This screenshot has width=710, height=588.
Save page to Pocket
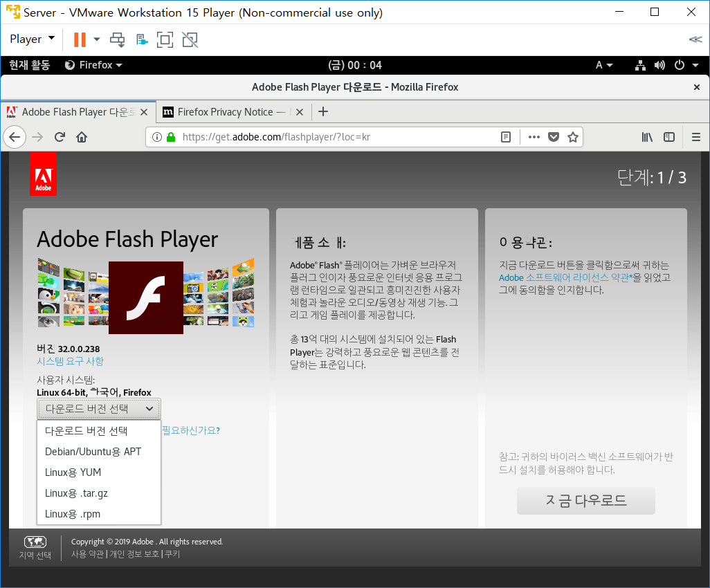[554, 137]
